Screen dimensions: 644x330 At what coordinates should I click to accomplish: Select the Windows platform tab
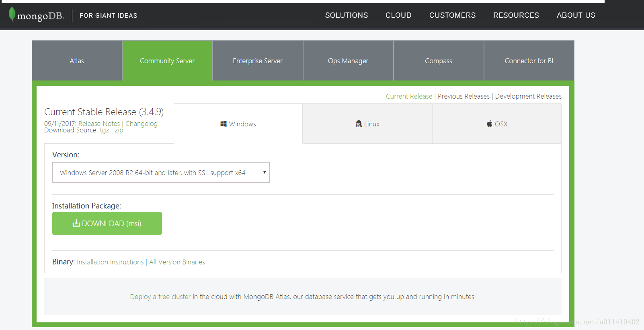coord(238,124)
